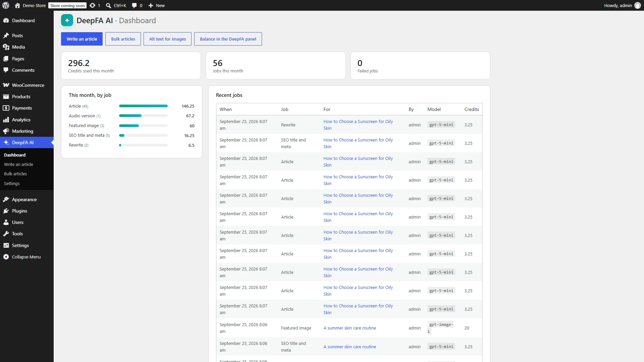The image size is (644, 362).
Task: Click the 0 Failed jobs card
Action: coord(420,65)
